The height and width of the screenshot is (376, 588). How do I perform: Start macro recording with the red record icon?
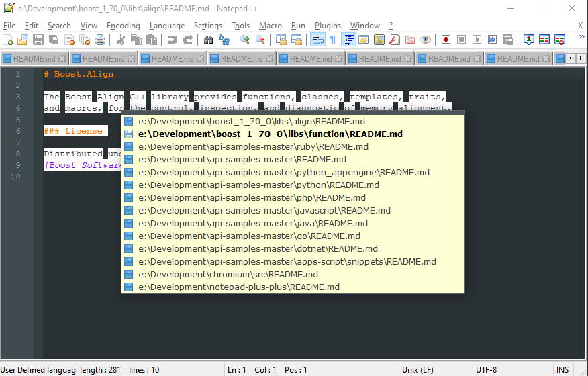click(446, 40)
